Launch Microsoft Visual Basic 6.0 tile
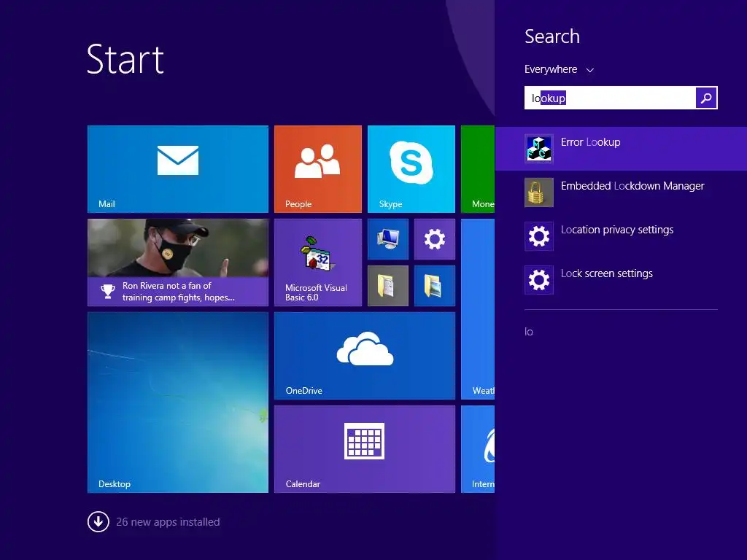Viewport: 747px width, 560px height. pyautogui.click(x=318, y=262)
